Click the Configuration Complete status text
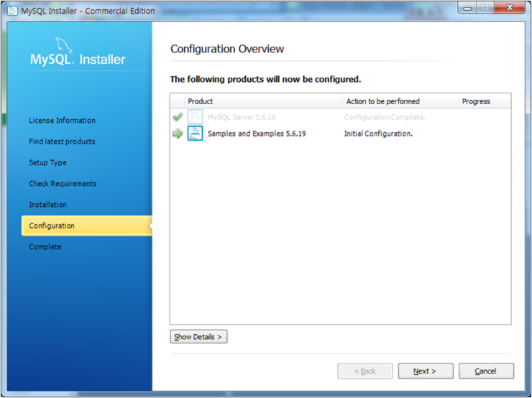Viewport: 532px width, 398px height. click(x=385, y=117)
